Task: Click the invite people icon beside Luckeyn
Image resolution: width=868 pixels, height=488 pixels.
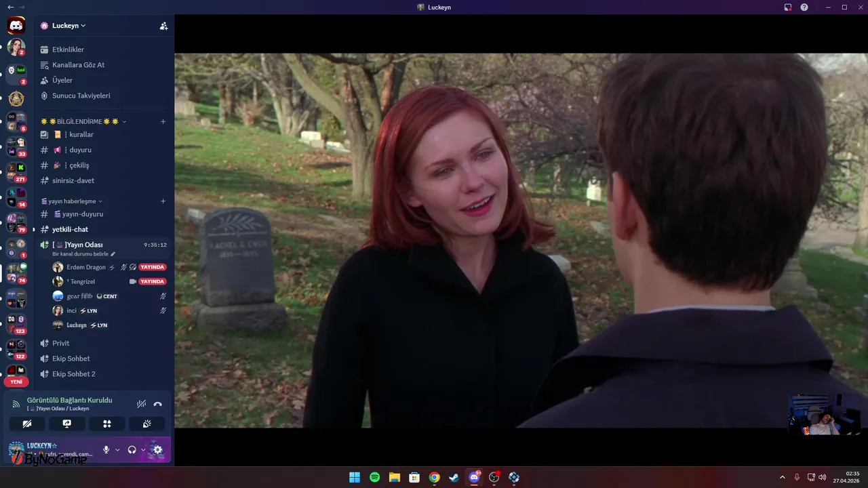Action: click(x=163, y=26)
